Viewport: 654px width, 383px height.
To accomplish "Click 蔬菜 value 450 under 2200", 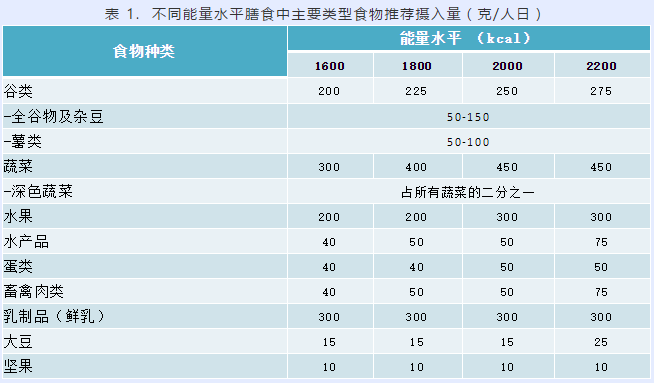I will [601, 167].
